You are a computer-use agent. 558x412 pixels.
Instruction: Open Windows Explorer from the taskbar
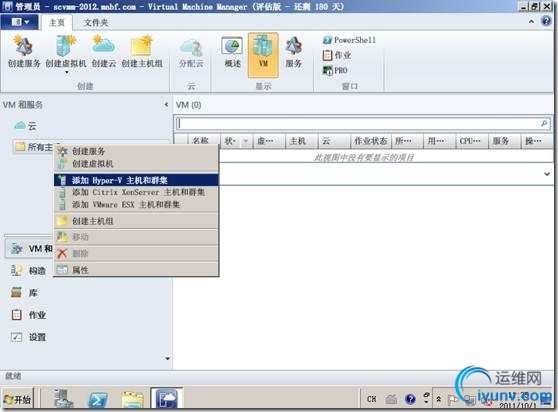tap(133, 399)
